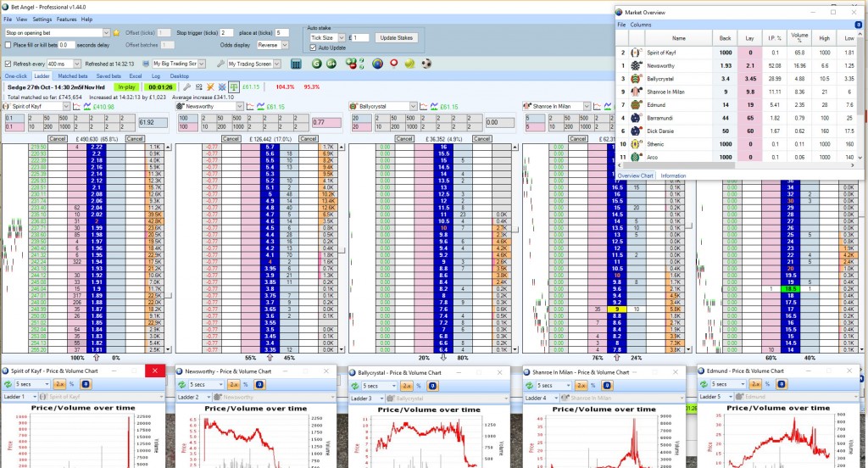Click the auto stake pound amount field
Image resolution: width=868 pixels, height=468 pixels.
click(361, 37)
